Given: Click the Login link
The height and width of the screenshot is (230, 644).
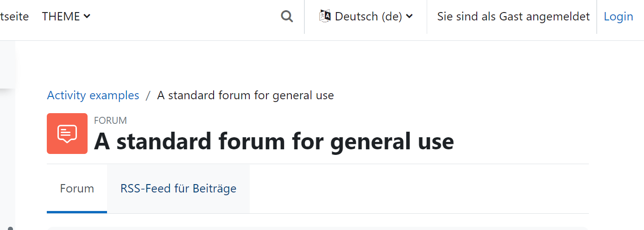Looking at the screenshot, I should tap(619, 17).
